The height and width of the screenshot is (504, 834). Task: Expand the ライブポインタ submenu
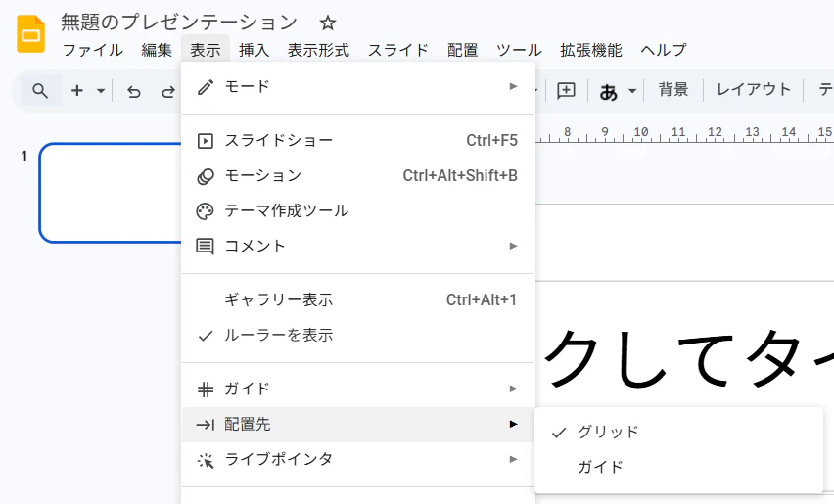click(x=358, y=459)
